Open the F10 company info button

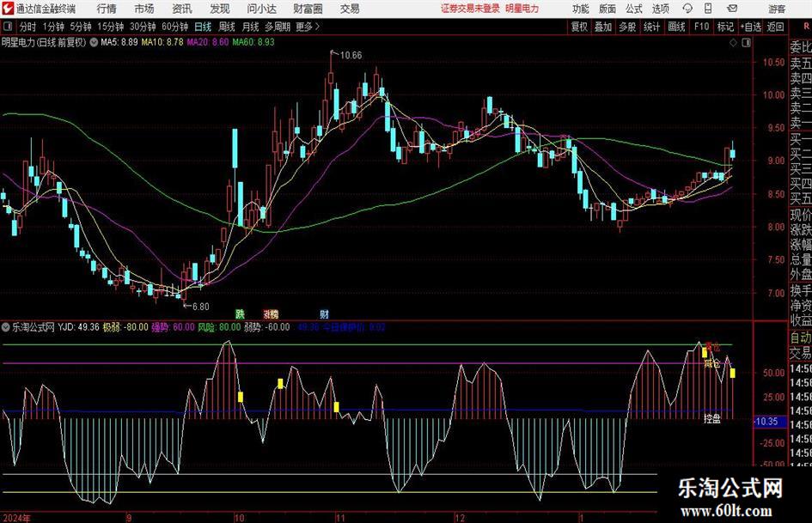(701, 27)
